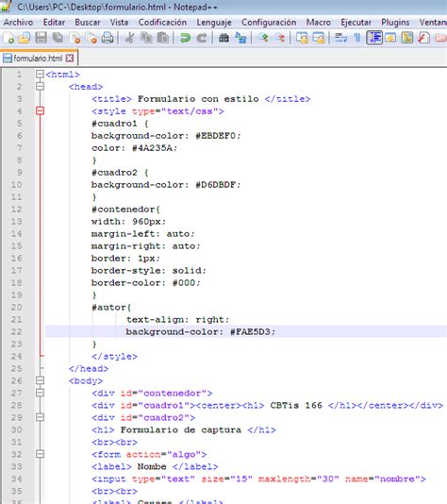This screenshot has width=447, height=504.
Task: Click the color value '#EBDEF0'
Action: (x=215, y=136)
